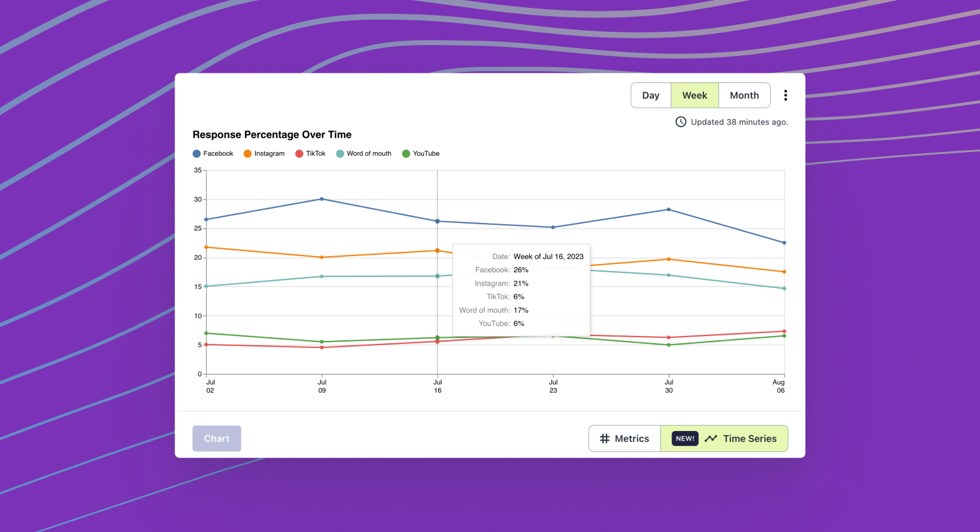Toggle the Instagram legend entry
Viewport: 980px width, 532px height.
point(264,154)
